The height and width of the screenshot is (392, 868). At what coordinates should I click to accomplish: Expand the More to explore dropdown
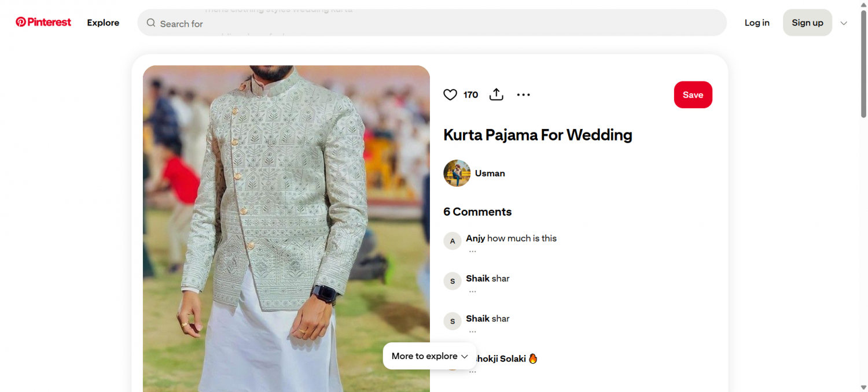point(429,356)
